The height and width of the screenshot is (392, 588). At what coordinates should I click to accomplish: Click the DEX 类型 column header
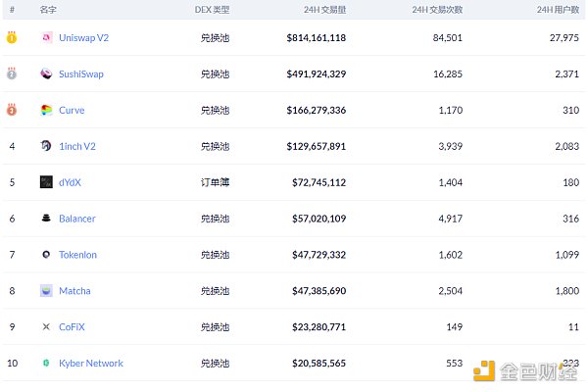[x=212, y=9]
